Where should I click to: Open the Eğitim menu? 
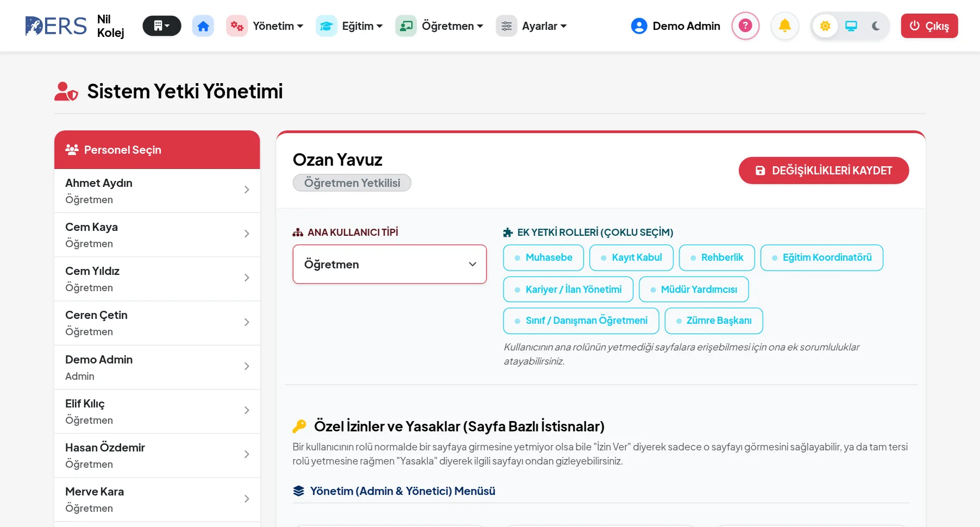click(349, 26)
